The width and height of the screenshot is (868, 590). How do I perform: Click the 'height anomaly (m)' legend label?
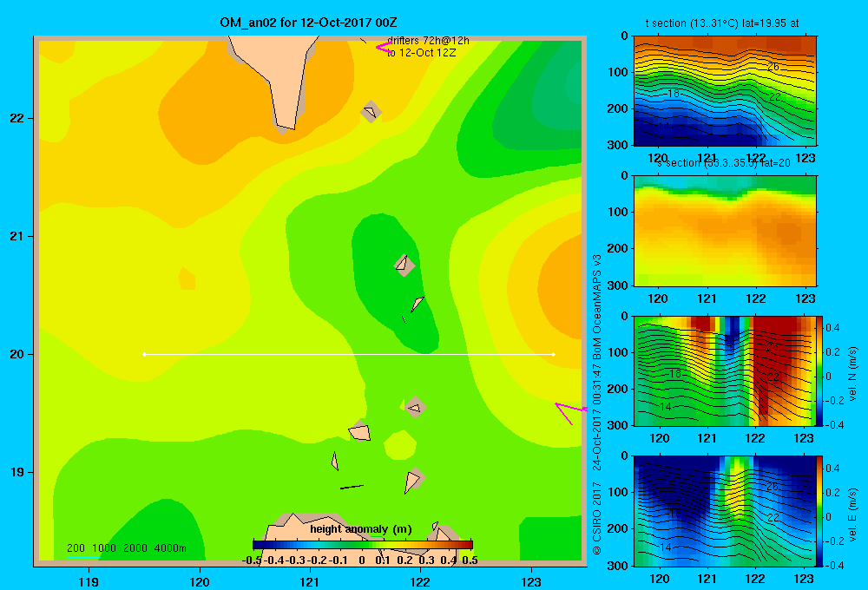tap(361, 529)
